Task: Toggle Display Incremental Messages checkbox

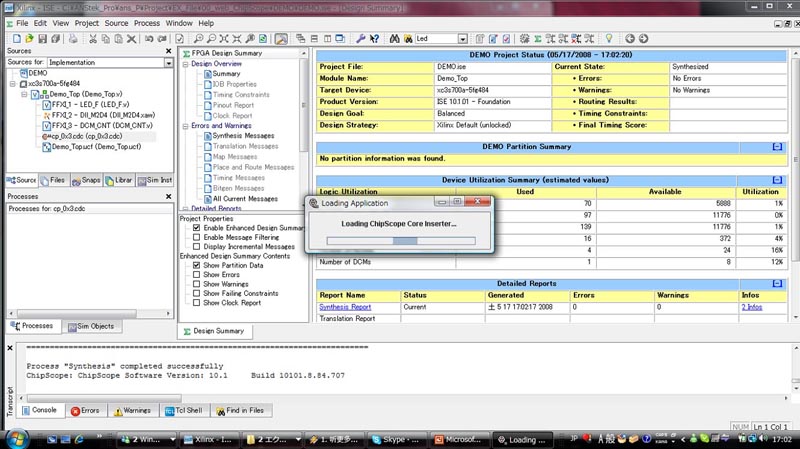Action: point(196,246)
